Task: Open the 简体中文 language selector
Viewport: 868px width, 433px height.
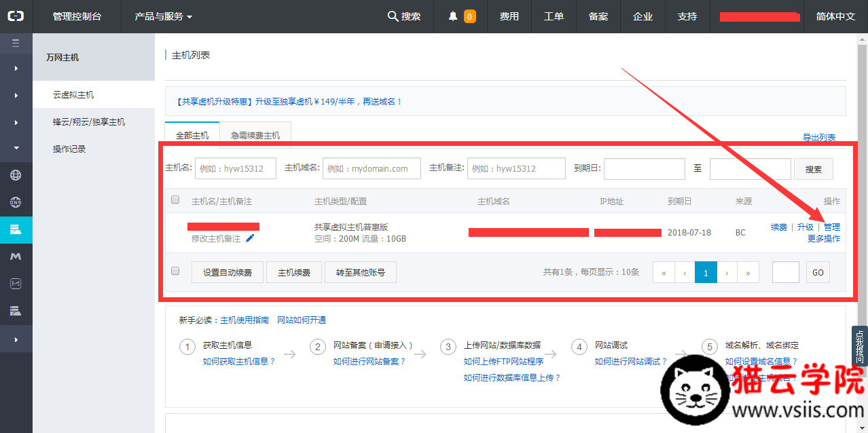Action: [x=835, y=16]
